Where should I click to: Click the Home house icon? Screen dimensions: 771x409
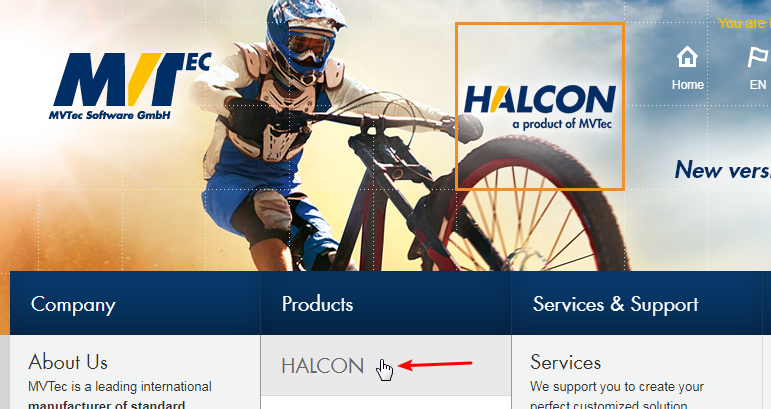[687, 57]
